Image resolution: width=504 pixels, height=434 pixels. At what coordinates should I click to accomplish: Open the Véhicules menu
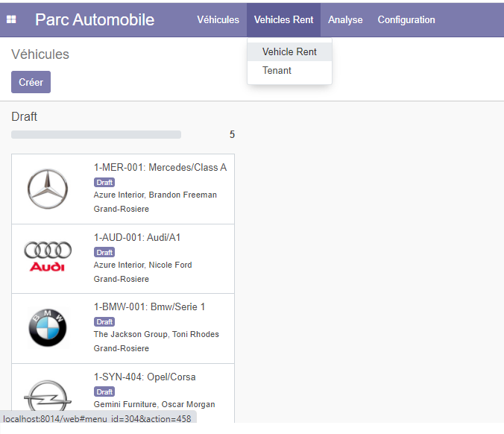pyautogui.click(x=218, y=20)
